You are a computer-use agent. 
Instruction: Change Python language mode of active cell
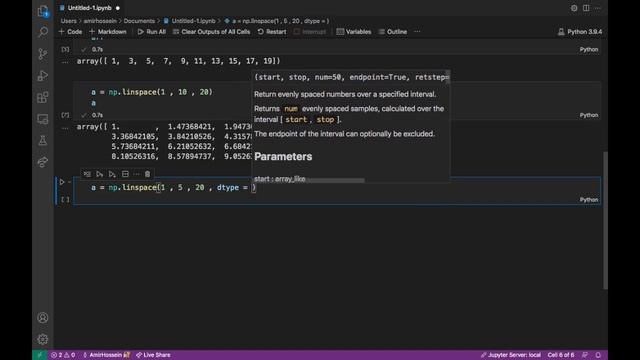pos(589,200)
